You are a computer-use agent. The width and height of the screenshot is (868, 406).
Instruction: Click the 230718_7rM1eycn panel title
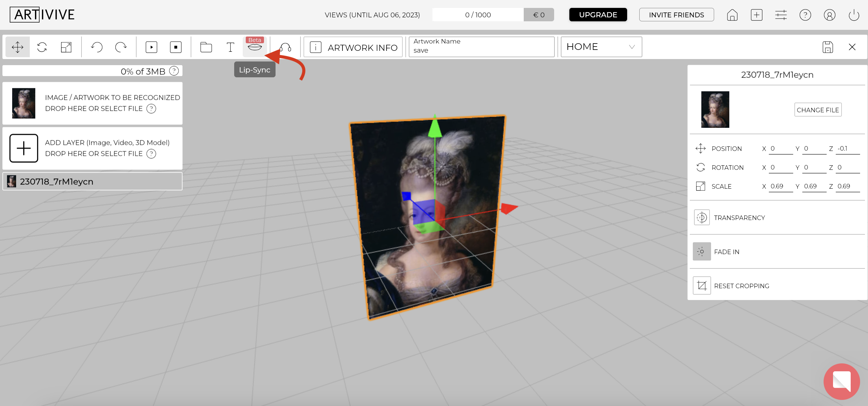[777, 75]
